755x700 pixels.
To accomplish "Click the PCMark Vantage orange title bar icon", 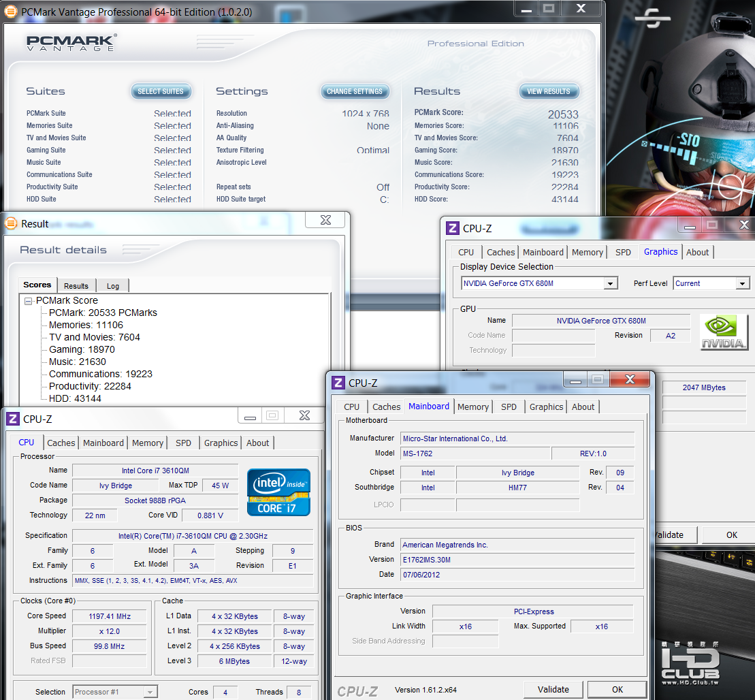I will 11,11.
